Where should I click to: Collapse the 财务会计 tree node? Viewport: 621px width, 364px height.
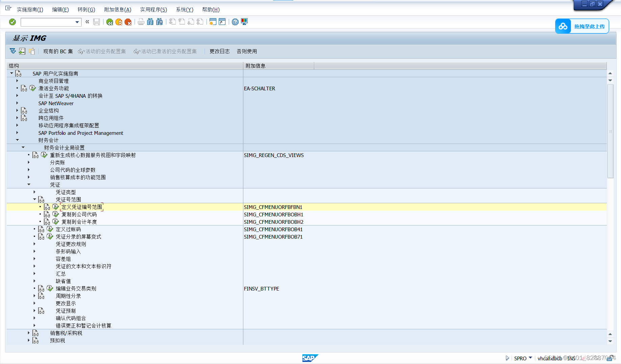[x=17, y=140]
